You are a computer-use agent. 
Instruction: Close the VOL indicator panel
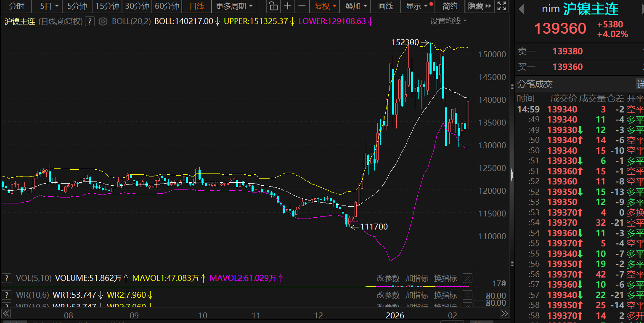point(467,278)
